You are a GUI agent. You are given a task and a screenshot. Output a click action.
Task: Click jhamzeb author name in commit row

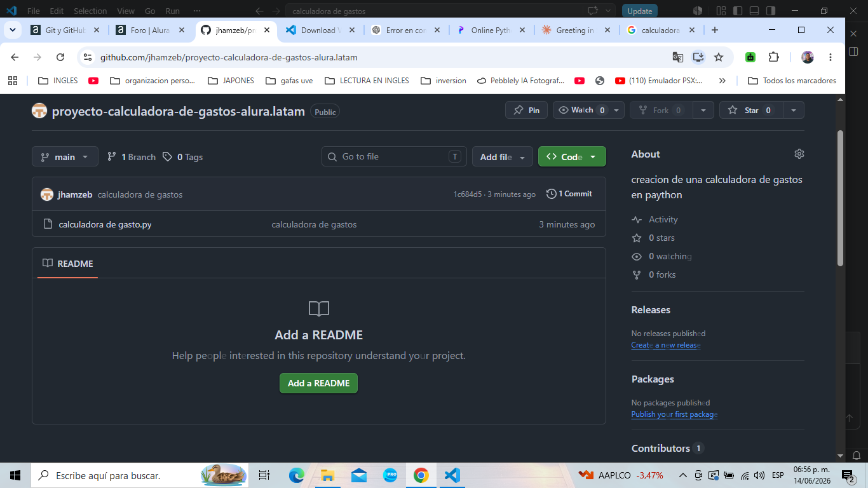point(76,194)
